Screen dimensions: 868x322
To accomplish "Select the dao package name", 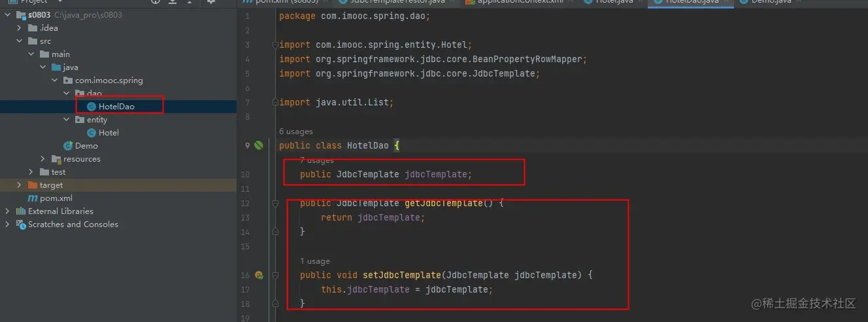I will 94,94.
